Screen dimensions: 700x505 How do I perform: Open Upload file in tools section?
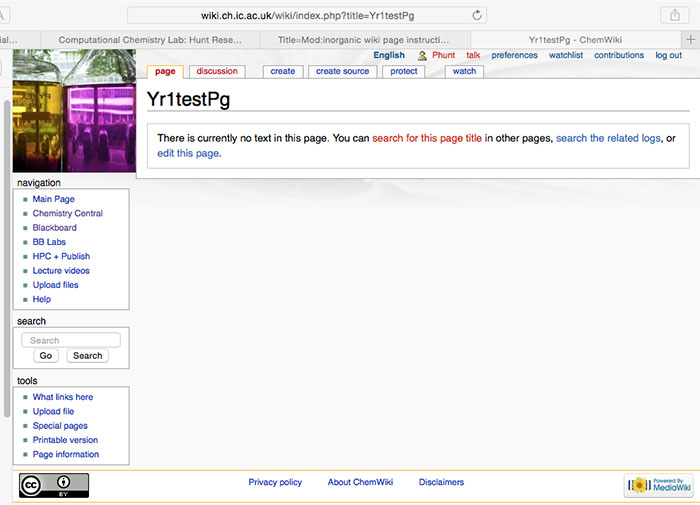point(53,411)
